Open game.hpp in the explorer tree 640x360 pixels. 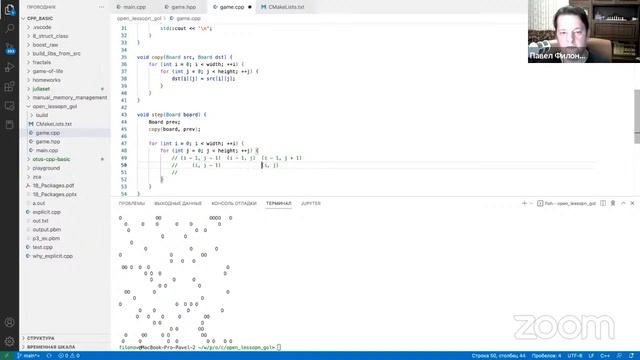(47, 142)
